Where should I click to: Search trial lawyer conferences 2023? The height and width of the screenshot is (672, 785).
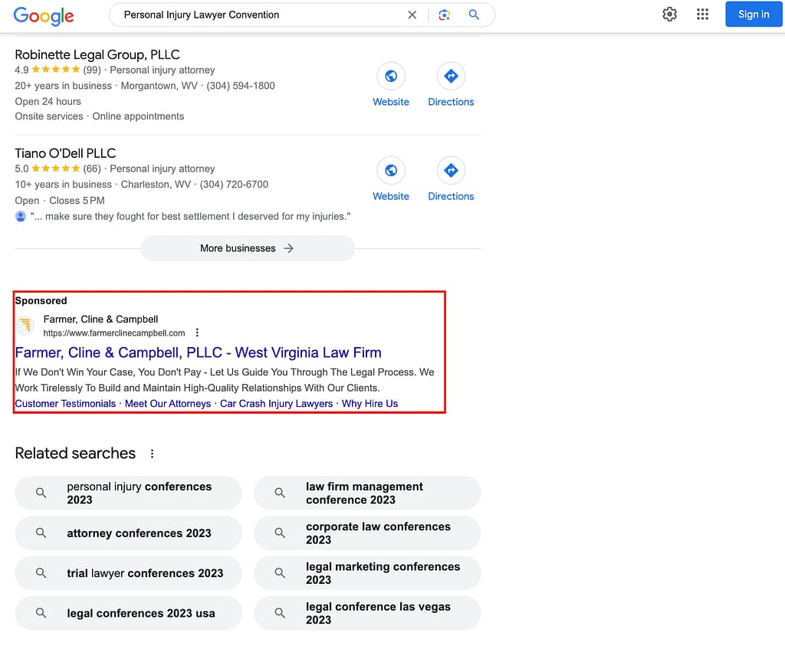pyautogui.click(x=129, y=573)
